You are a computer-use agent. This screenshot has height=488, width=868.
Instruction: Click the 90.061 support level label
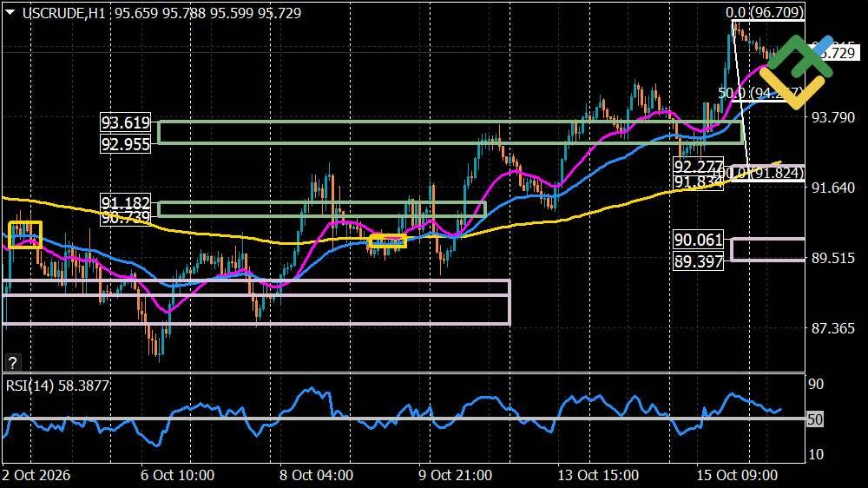point(699,240)
